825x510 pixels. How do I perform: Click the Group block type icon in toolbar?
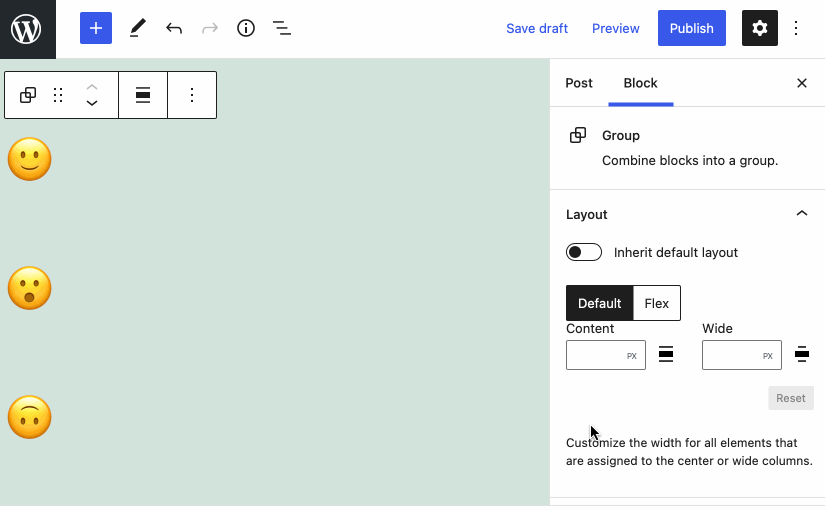tap(28, 95)
